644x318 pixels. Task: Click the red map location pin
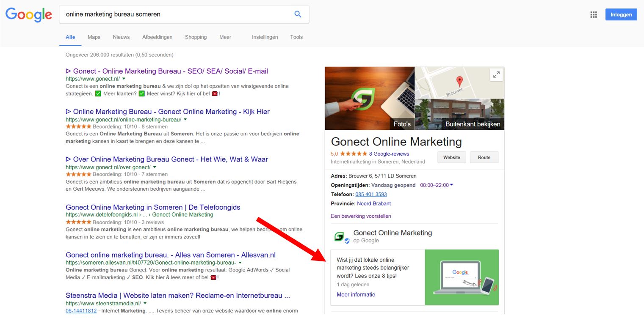459,81
